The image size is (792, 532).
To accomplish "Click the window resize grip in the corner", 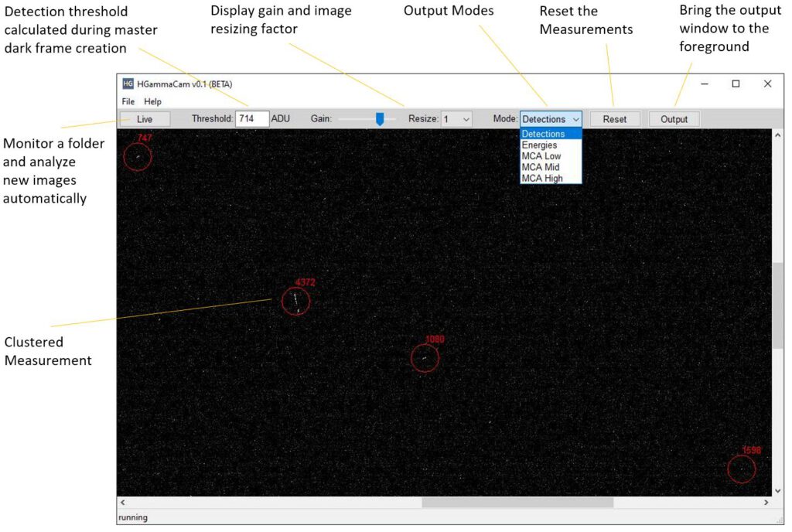I will [x=780, y=520].
